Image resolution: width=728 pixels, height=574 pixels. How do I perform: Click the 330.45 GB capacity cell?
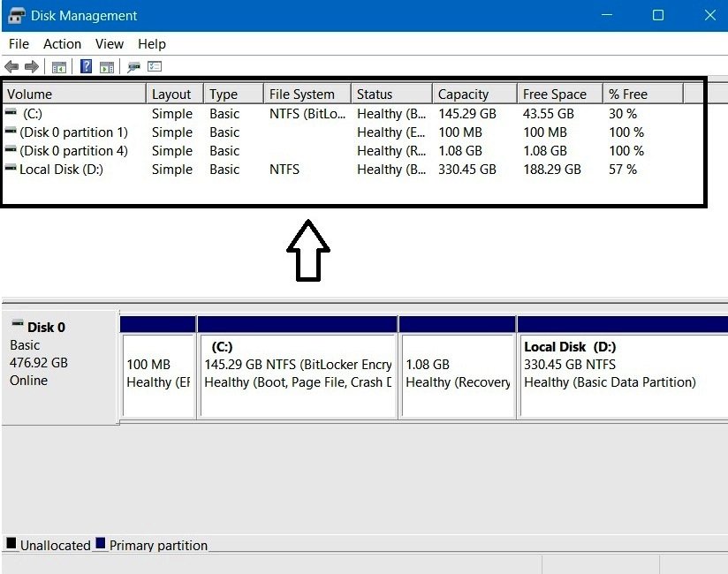tap(467, 170)
